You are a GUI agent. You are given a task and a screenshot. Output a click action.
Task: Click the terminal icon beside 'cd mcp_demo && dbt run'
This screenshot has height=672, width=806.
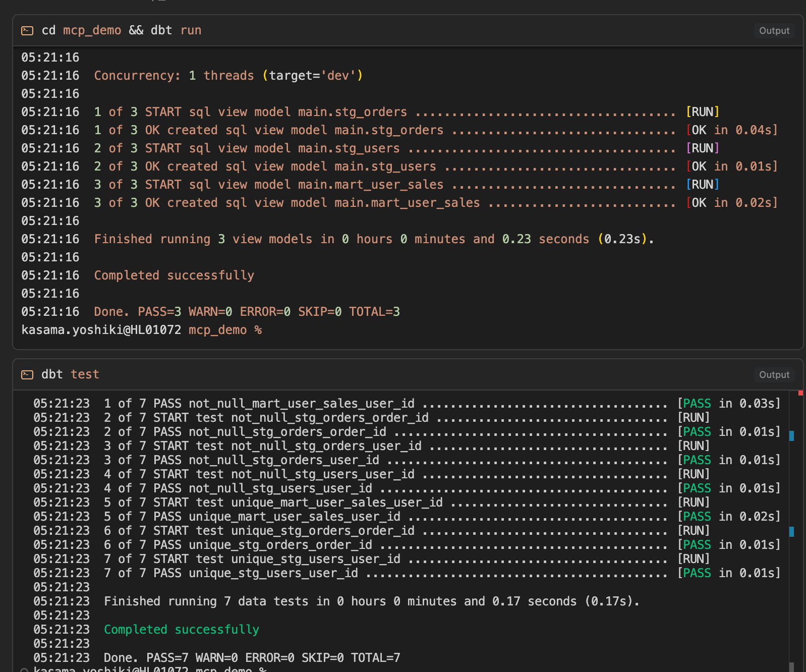[27, 31]
